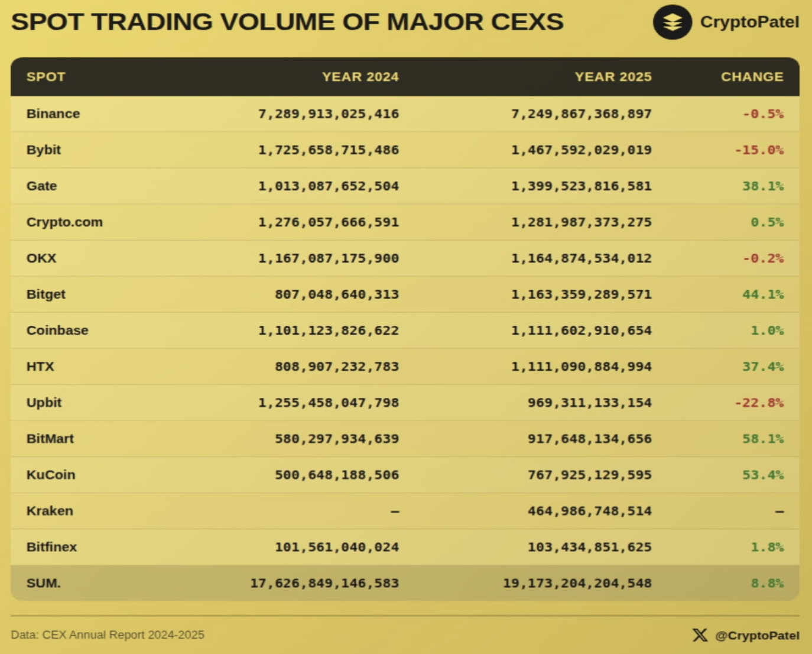Click the CryptoPatel round logo icon
Screen dimensions: 812x654
coord(672,22)
